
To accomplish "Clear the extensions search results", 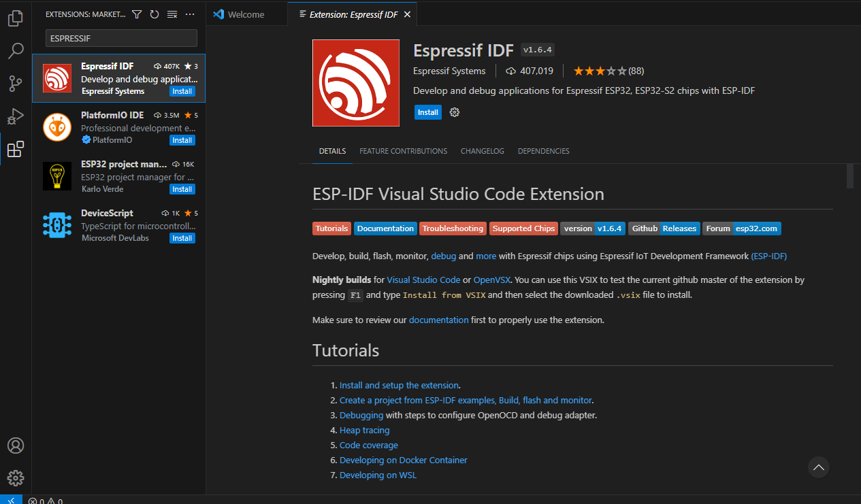I will pyautogui.click(x=172, y=14).
